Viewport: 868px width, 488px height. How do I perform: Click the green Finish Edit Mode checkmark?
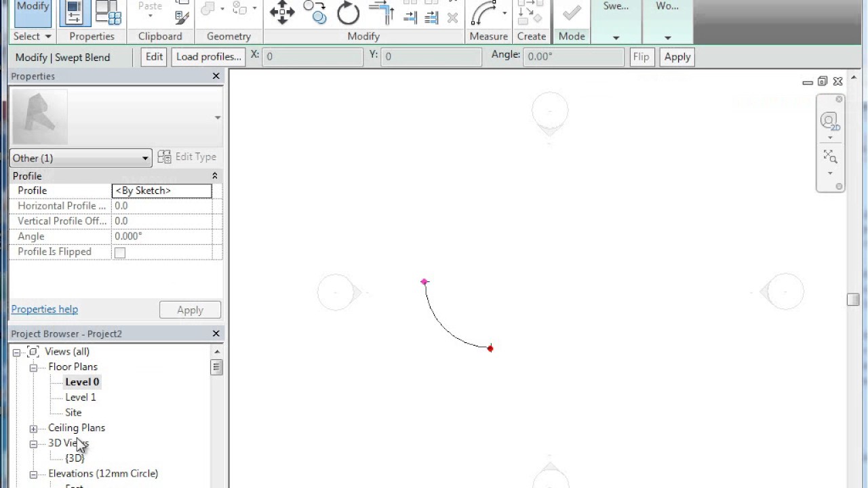tap(572, 13)
